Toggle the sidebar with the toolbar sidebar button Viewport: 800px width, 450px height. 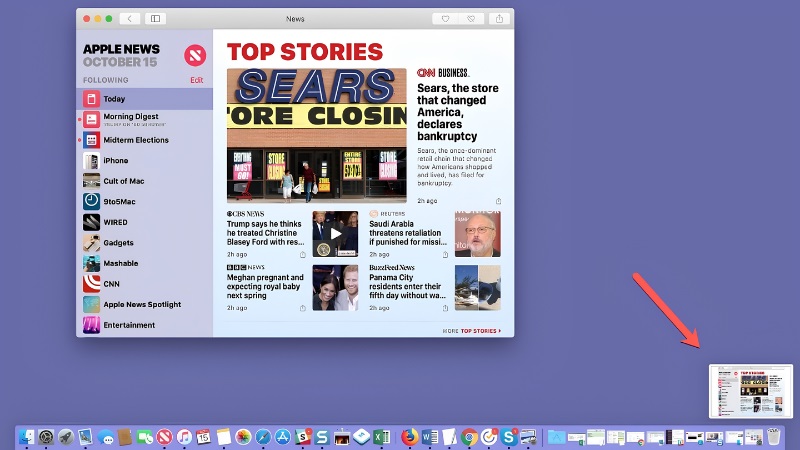(155, 19)
